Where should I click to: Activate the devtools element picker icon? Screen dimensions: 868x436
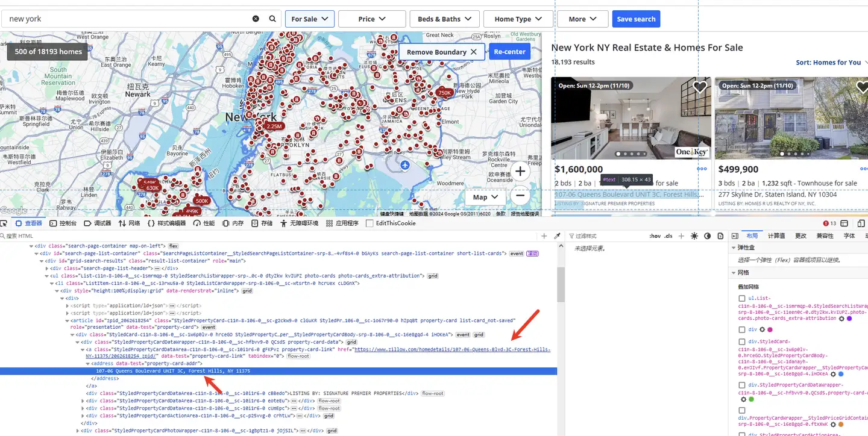[4, 223]
